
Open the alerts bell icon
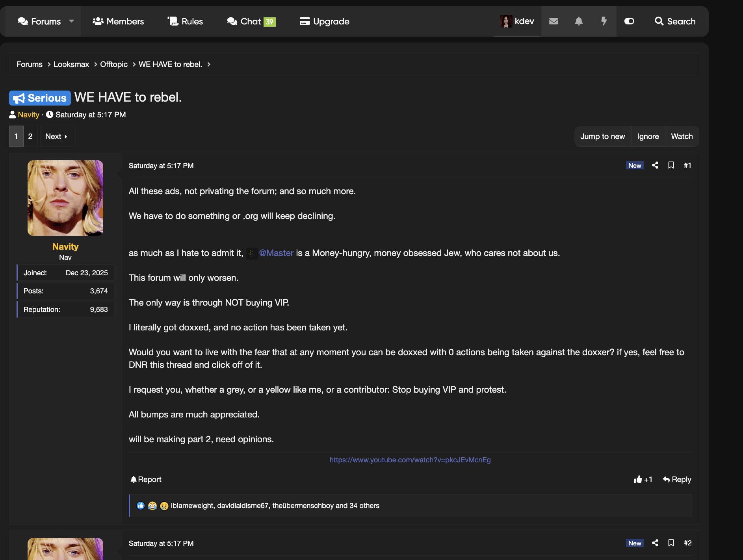pos(578,21)
